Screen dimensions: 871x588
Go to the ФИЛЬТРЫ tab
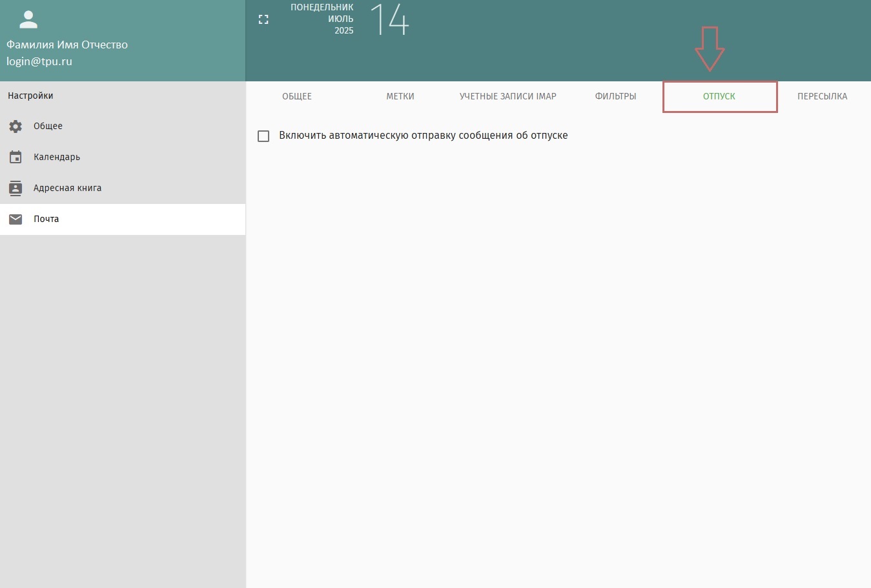[x=615, y=96]
